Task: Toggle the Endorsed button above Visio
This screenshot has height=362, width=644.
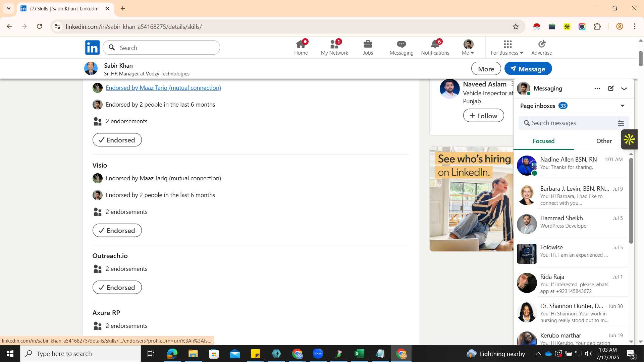Action: pyautogui.click(x=117, y=140)
